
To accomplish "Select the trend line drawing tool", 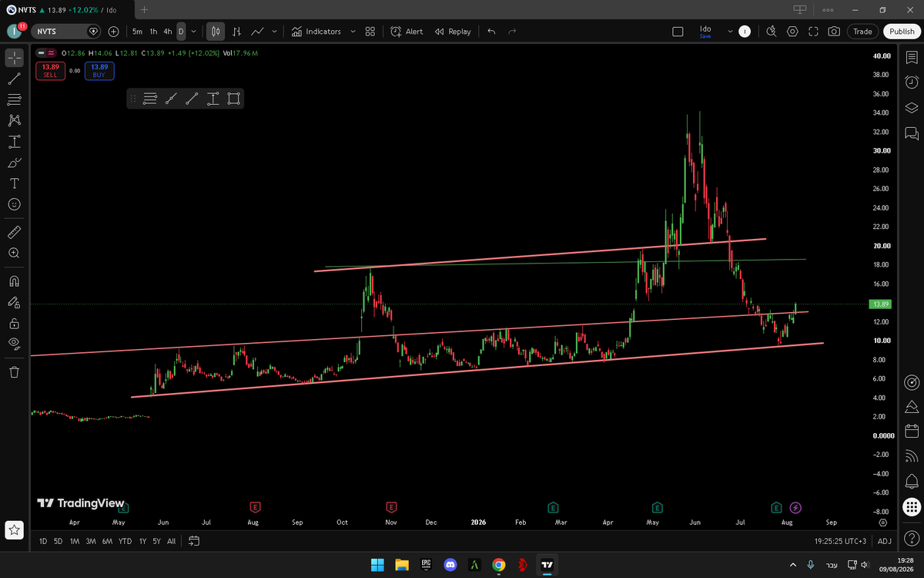I will point(14,79).
